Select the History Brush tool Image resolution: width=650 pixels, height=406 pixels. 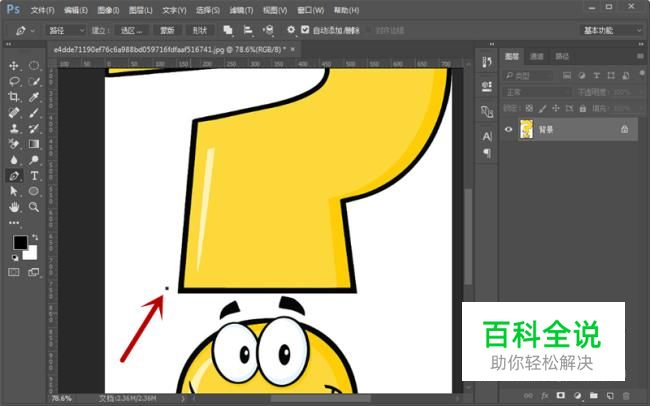tap(34, 129)
